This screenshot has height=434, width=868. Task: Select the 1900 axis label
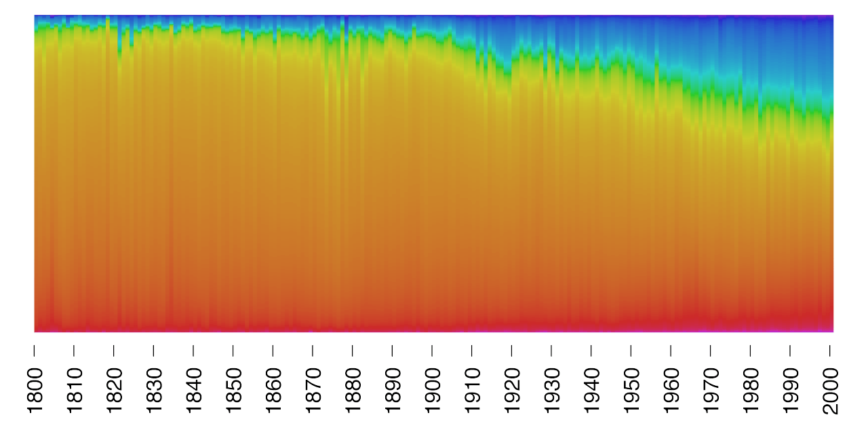point(432,390)
